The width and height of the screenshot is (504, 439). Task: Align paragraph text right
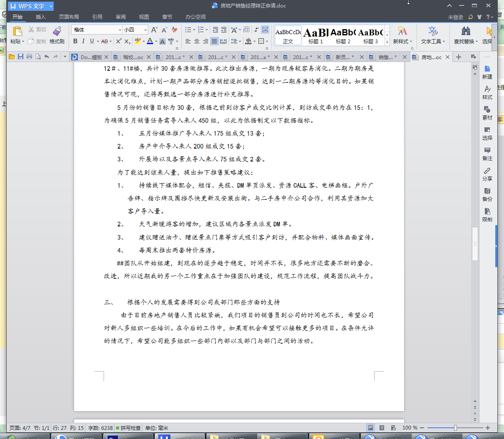[x=206, y=41]
